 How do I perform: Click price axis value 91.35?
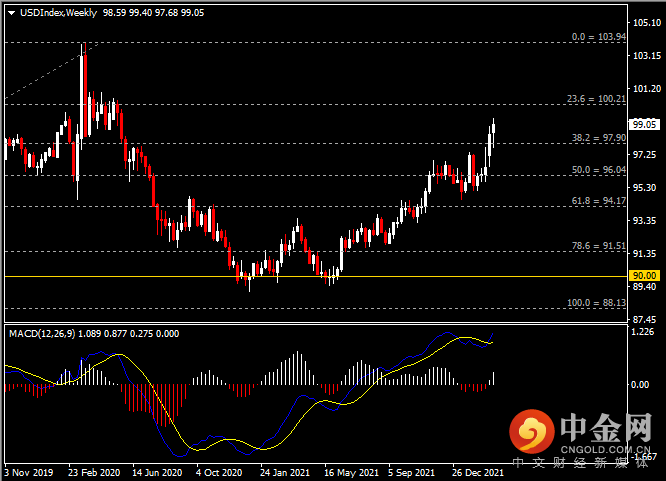[x=644, y=254]
